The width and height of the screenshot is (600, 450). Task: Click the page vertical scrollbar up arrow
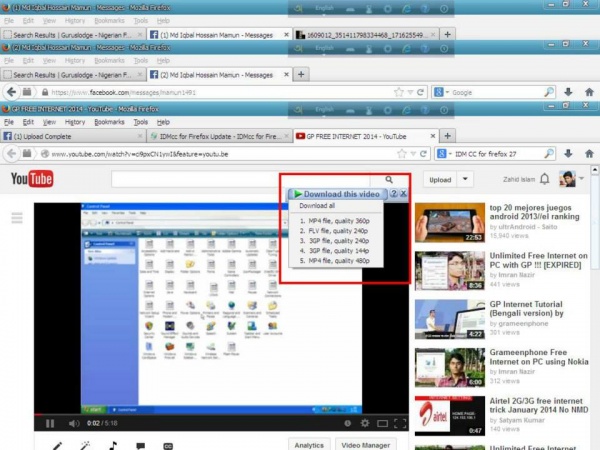pos(595,169)
